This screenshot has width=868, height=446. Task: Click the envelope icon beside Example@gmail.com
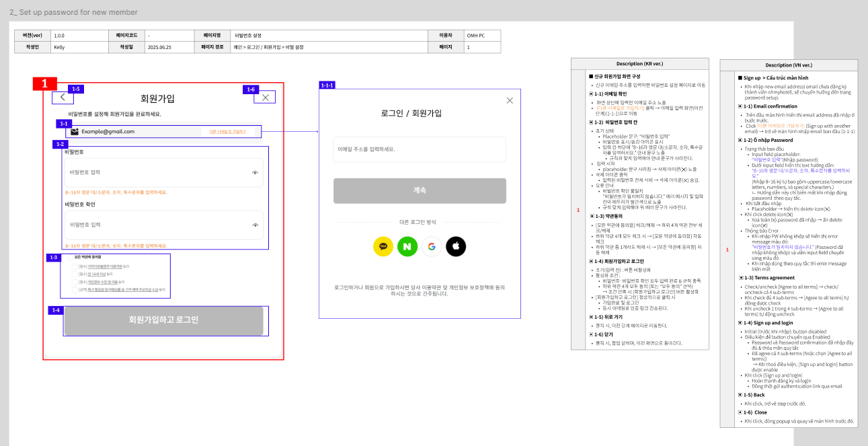75,132
